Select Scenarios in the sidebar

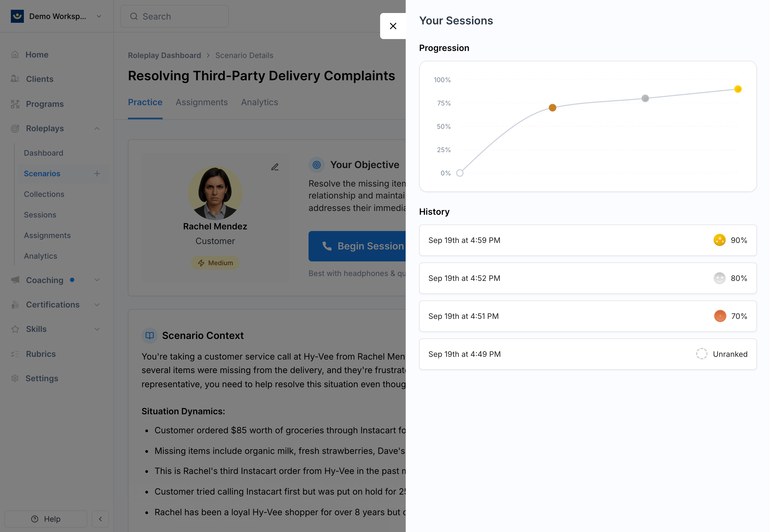[42, 174]
